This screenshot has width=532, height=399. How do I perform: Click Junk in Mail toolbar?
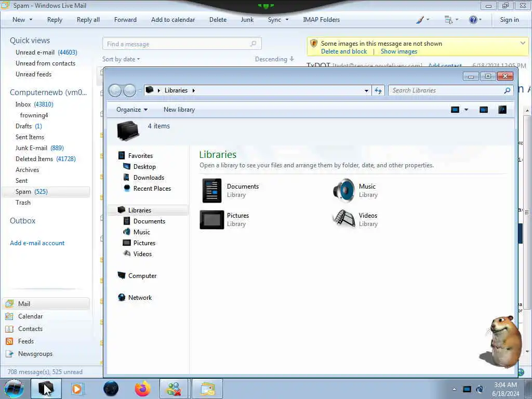point(247,20)
